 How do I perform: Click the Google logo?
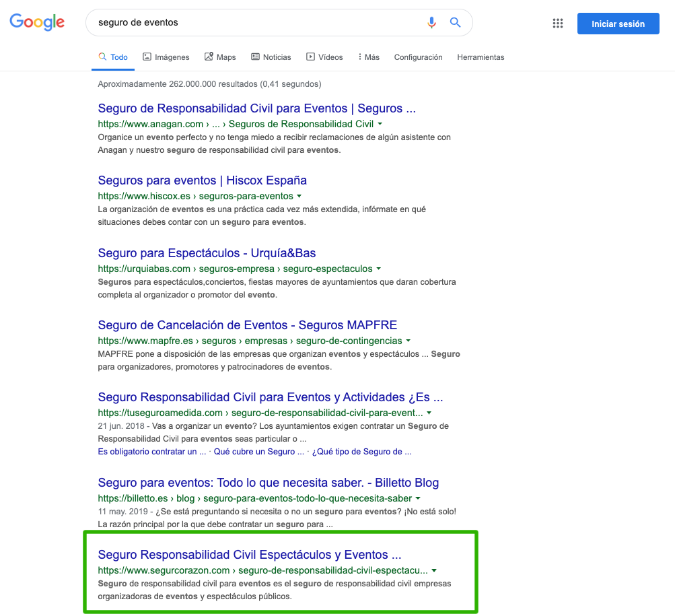[37, 22]
